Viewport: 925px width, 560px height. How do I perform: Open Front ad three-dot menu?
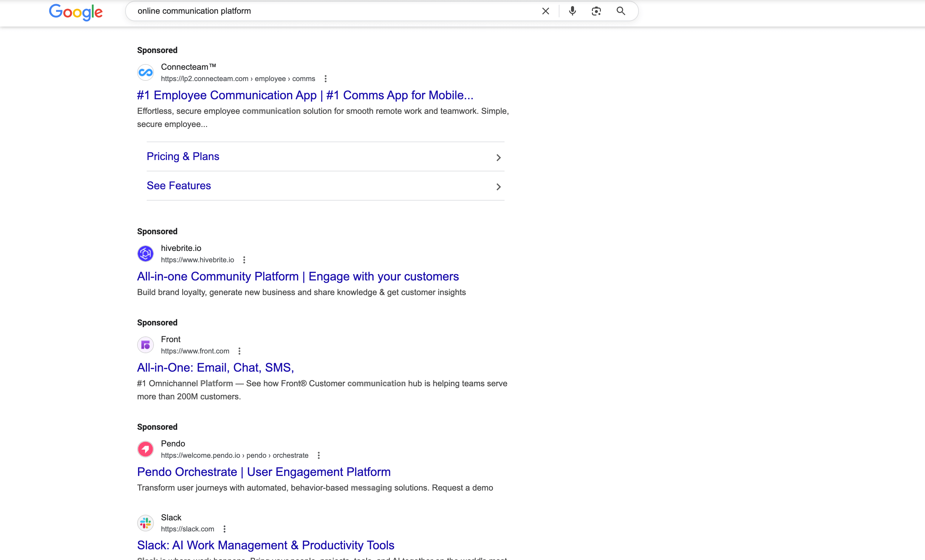[239, 351]
